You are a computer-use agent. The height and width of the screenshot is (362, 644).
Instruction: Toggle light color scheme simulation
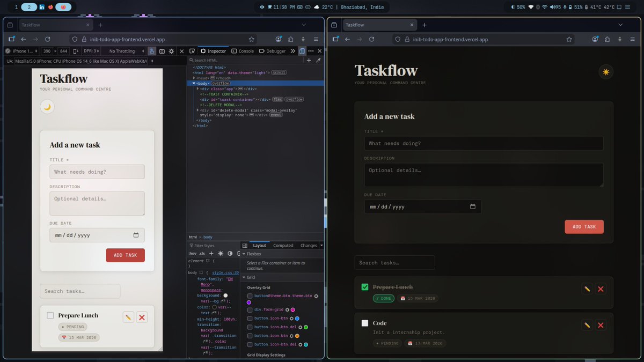coord(221,253)
